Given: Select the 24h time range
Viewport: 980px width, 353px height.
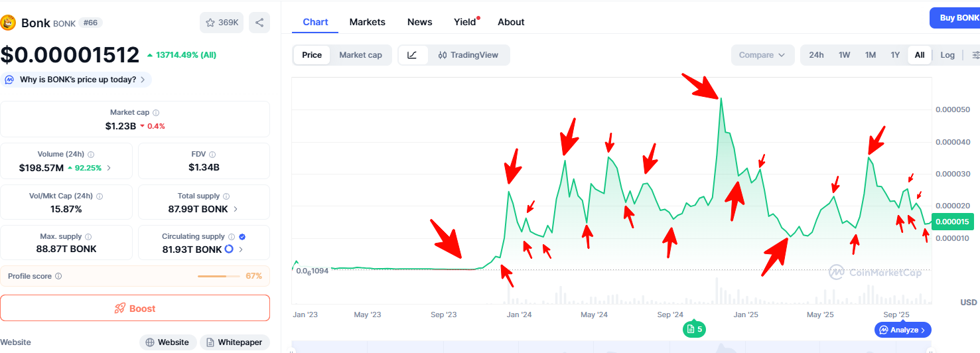Looking at the screenshot, I should coord(816,55).
